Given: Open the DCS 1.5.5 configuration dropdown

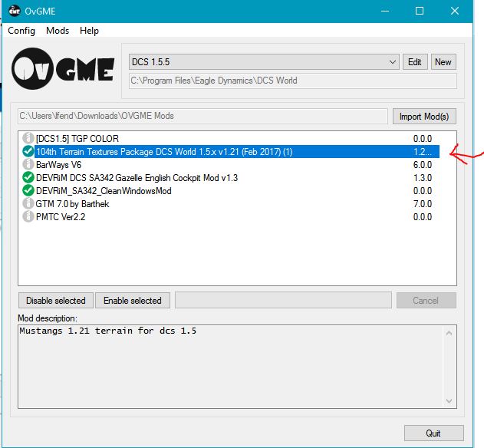Looking at the screenshot, I should click(x=264, y=62).
